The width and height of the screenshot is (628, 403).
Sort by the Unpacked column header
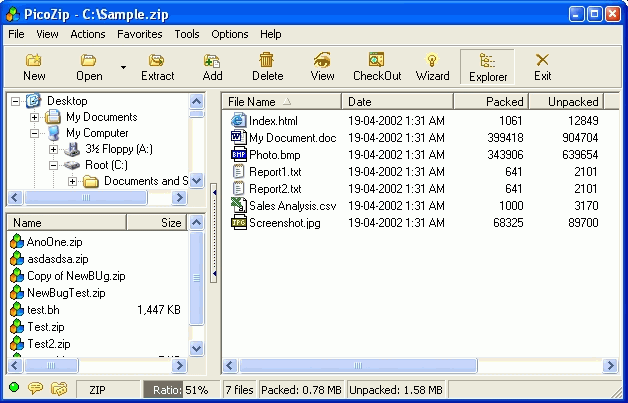pos(567,102)
